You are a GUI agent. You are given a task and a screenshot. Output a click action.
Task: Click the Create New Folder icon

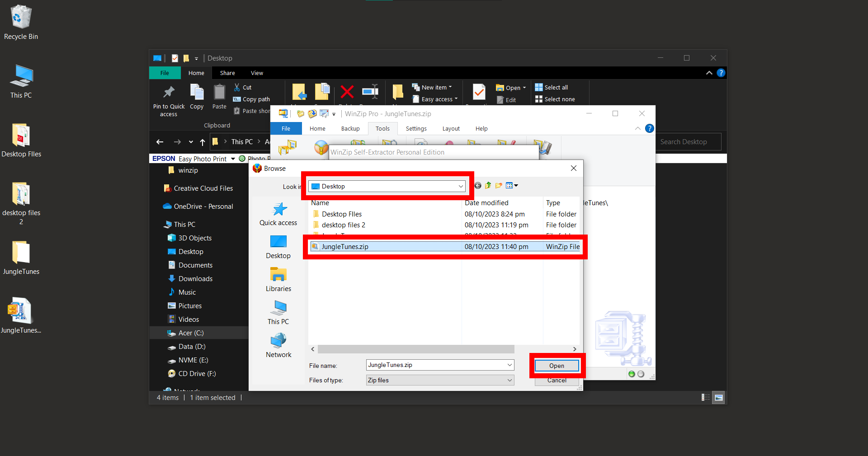[498, 185]
